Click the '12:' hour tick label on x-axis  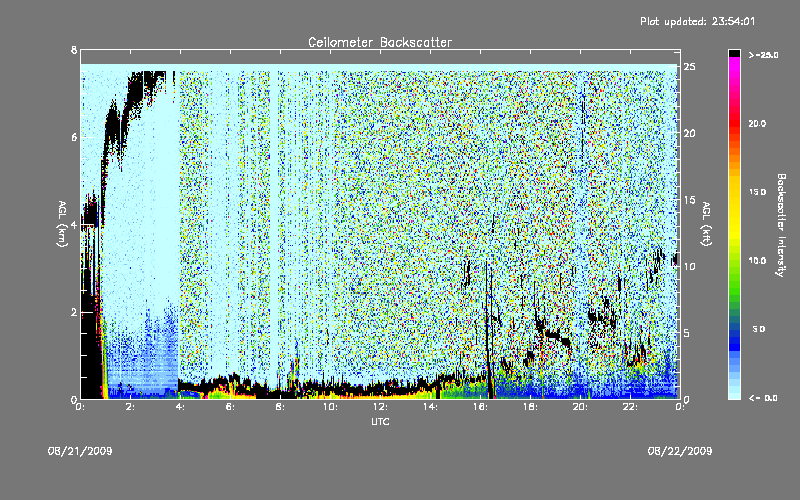point(380,407)
